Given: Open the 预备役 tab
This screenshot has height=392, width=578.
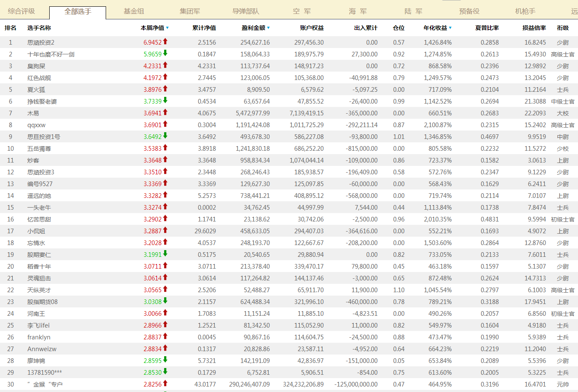Looking at the screenshot, I should [x=469, y=11].
